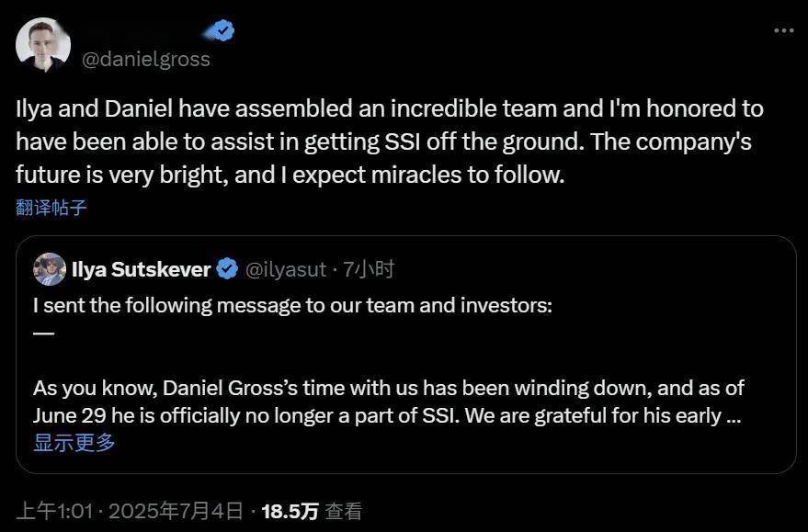808x532 pixels.
Task: Click the trailing ellipsis of the truncated quote
Action: [734, 415]
